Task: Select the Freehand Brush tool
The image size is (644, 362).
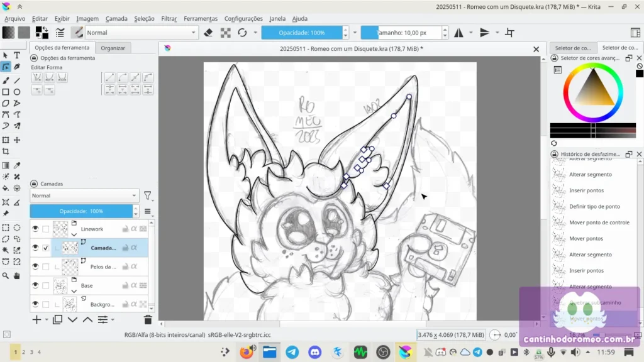Action: click(x=6, y=80)
